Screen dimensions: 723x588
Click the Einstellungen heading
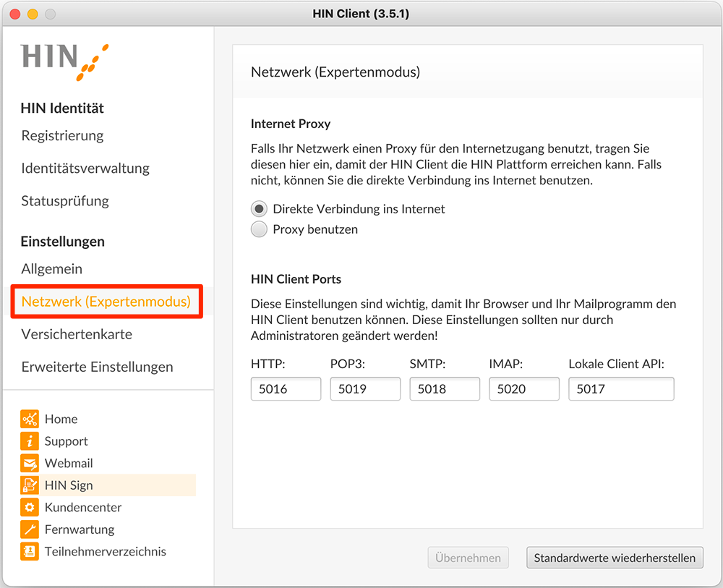click(63, 242)
